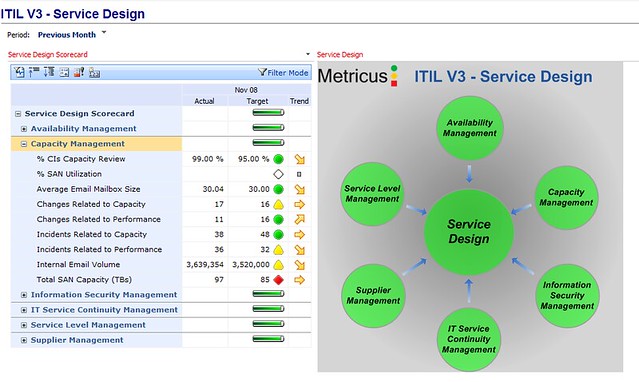Click Internal Email Volume row
The height and width of the screenshot is (382, 639).
(161, 265)
